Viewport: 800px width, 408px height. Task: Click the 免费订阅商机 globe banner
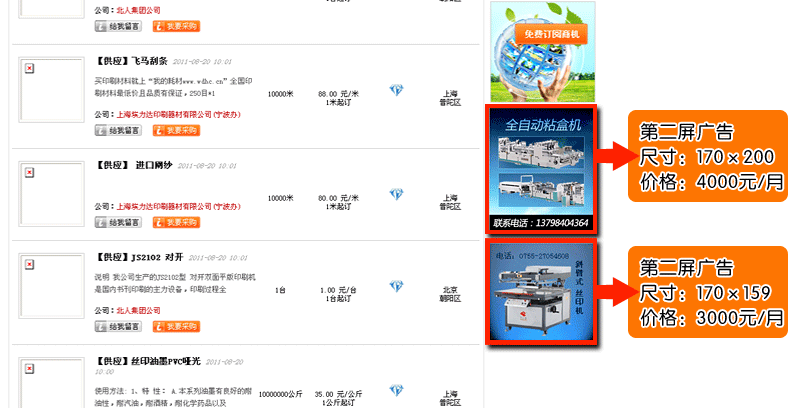click(x=543, y=52)
